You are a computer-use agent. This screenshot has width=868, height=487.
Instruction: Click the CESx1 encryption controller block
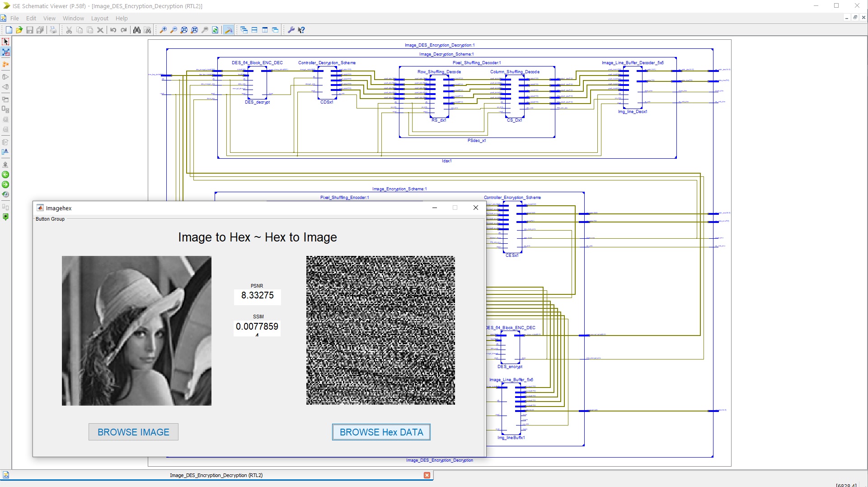(512, 227)
